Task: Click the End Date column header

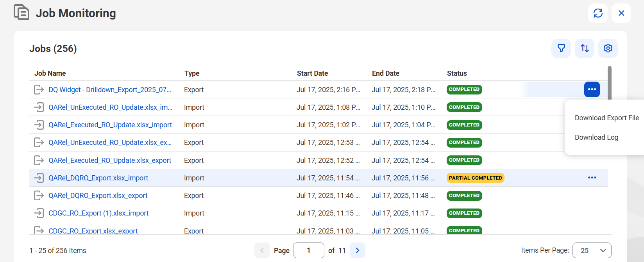Action: [x=386, y=73]
